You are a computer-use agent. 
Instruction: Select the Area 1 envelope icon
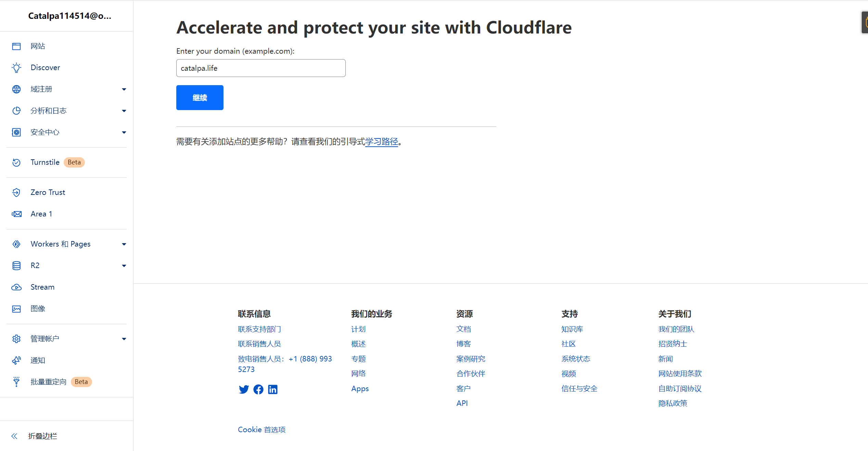(x=16, y=214)
